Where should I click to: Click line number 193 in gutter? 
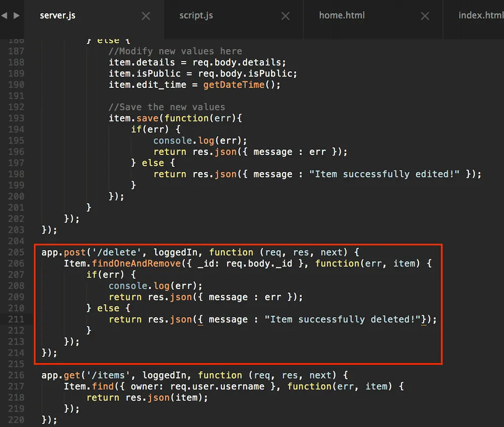coord(16,118)
